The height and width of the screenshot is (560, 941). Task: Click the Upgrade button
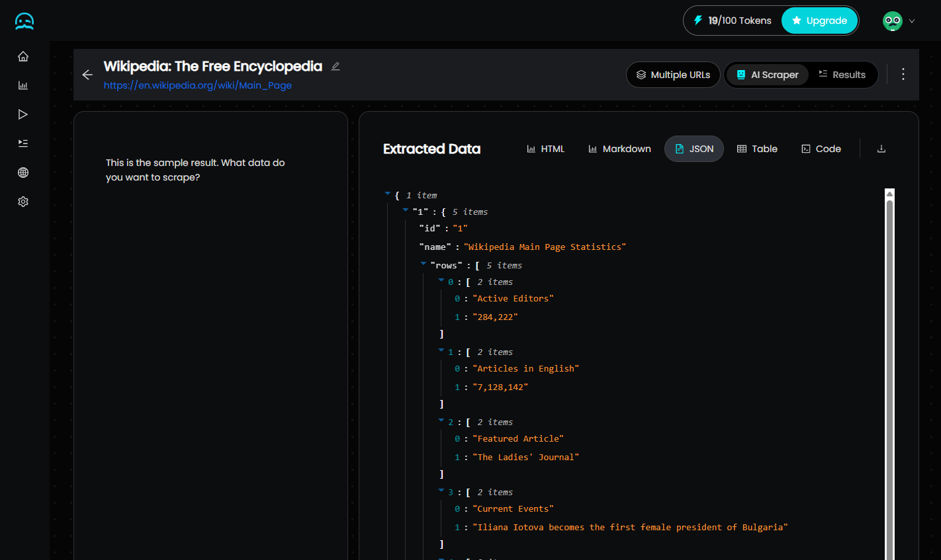tap(819, 20)
